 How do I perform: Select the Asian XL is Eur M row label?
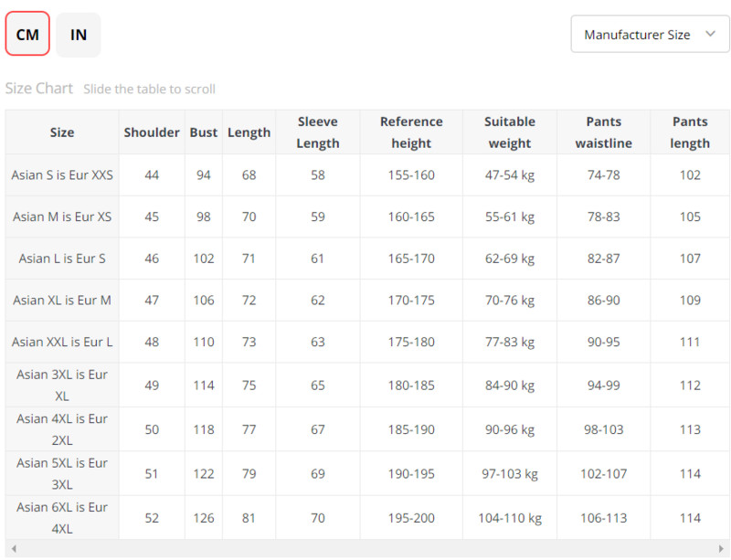click(62, 300)
